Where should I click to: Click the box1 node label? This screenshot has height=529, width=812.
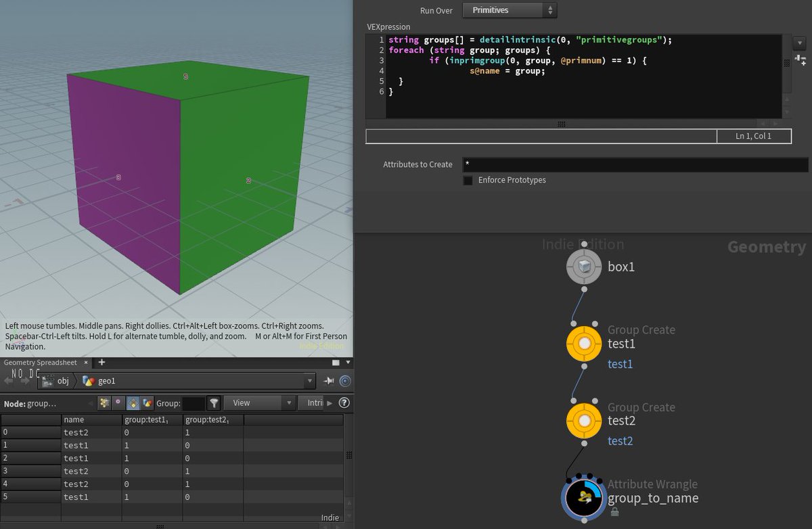(621, 267)
